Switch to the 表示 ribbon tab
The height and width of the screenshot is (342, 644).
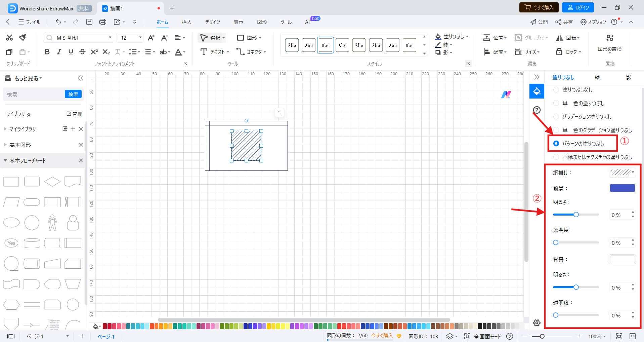click(x=238, y=22)
